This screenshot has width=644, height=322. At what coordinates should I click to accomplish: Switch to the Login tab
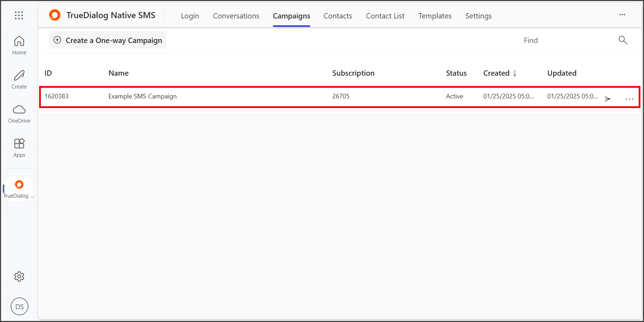(x=190, y=16)
